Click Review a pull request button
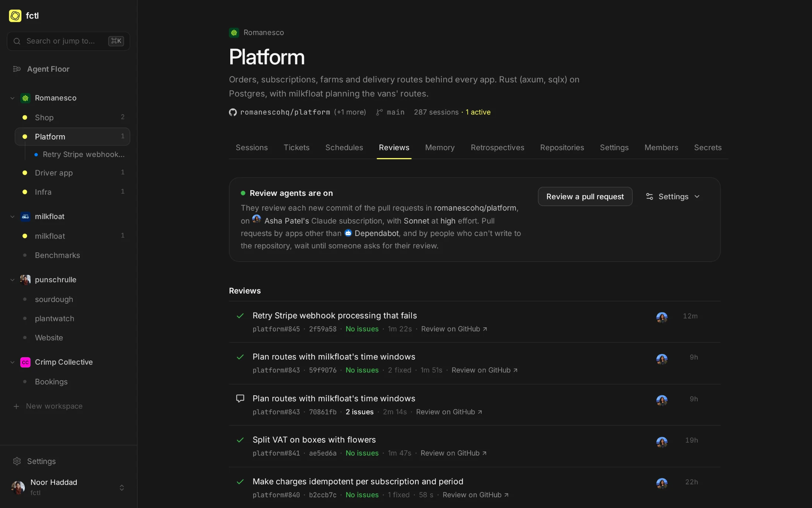 [585, 197]
